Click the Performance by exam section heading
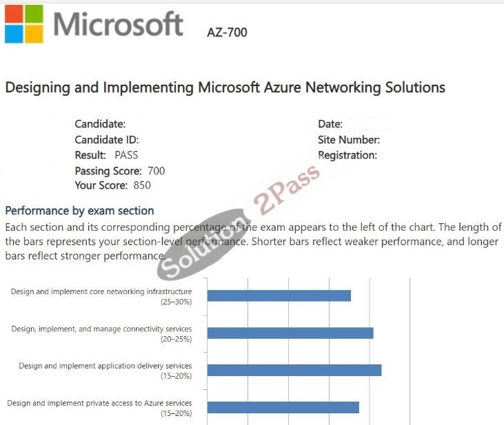Viewport: 504px width, 425px height. tap(79, 211)
